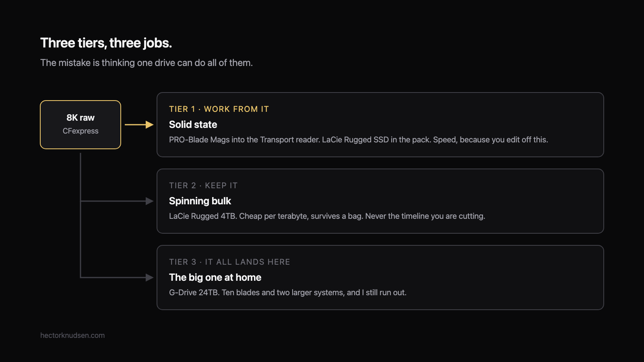
Task: Click the yellow arrow pointing to Tier 1
Action: point(139,125)
